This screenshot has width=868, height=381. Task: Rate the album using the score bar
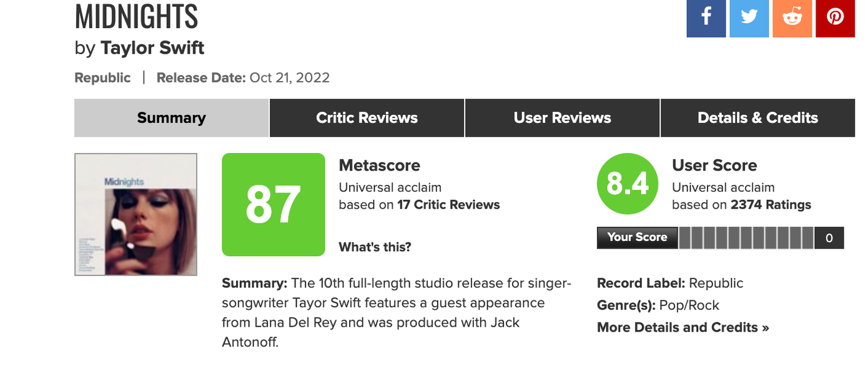[x=746, y=237]
